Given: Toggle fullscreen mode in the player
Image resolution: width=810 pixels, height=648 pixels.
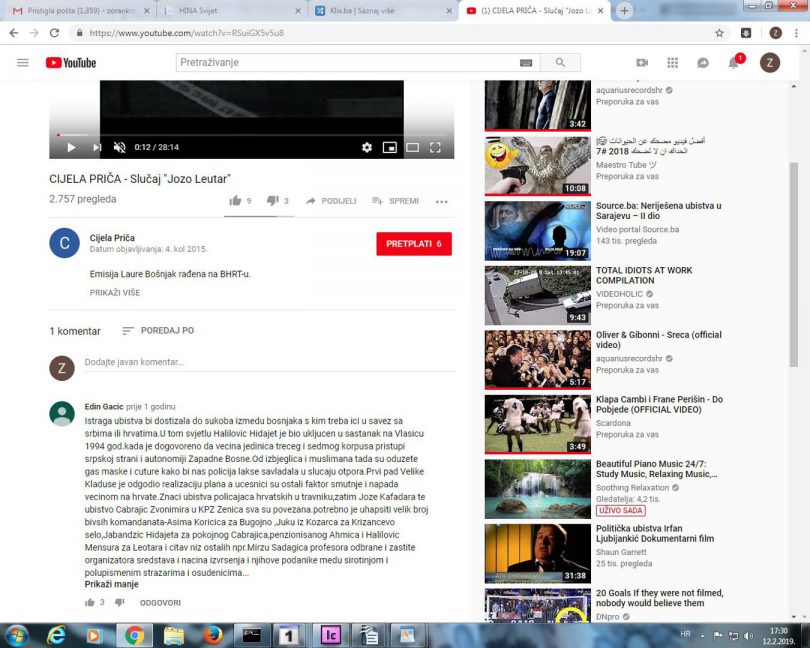Looking at the screenshot, I should click(x=435, y=147).
